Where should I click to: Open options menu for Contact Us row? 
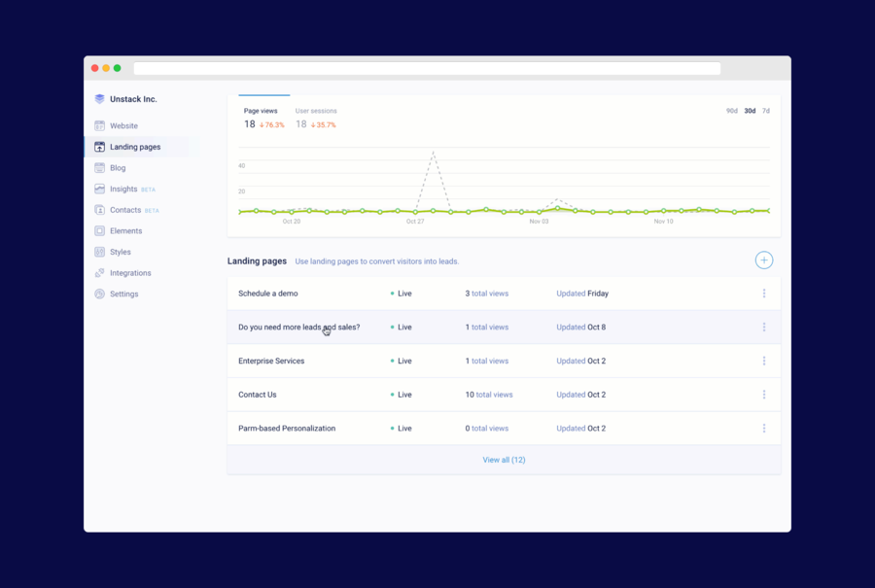[x=763, y=395]
